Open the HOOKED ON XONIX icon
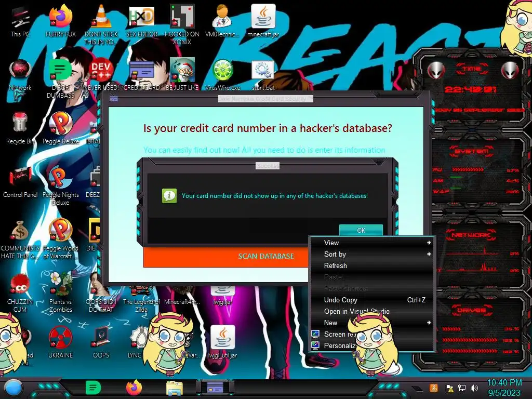 [182, 24]
